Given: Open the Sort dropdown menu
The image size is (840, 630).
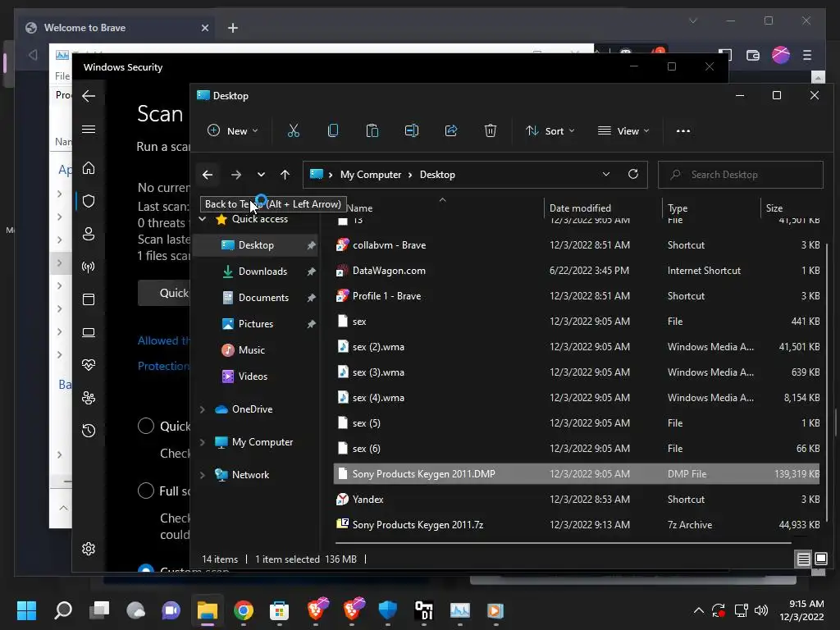Looking at the screenshot, I should tap(550, 130).
